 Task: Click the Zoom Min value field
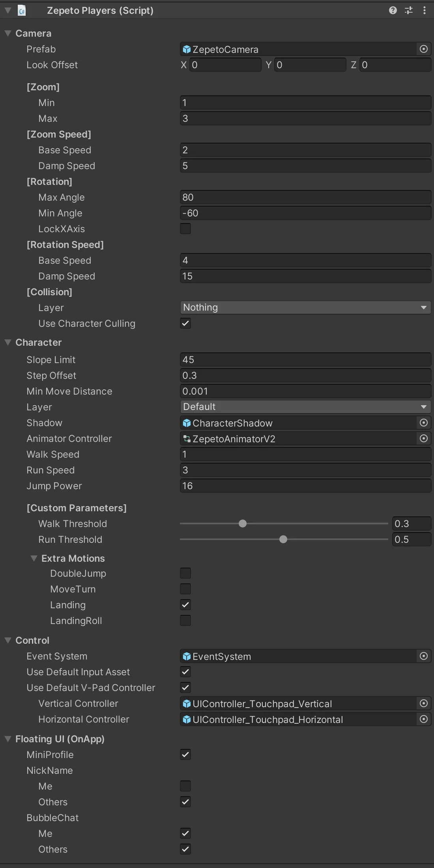305,102
